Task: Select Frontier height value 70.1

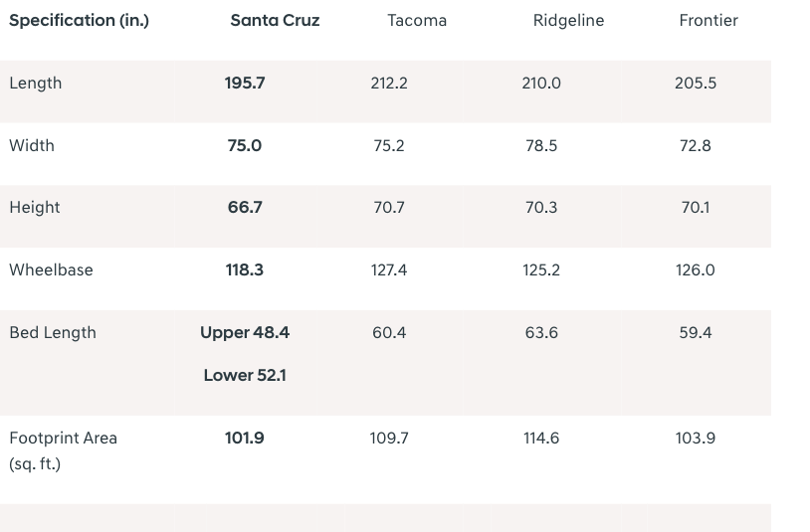Action: point(696,207)
